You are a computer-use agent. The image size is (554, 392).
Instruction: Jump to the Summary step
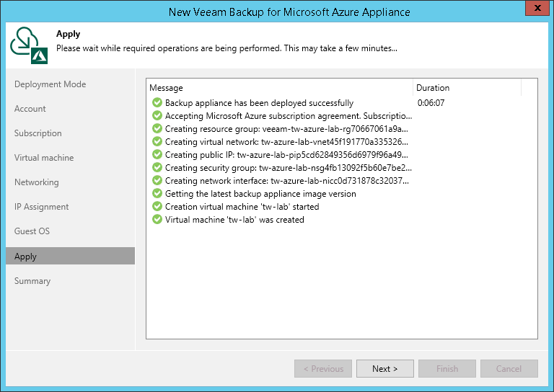tap(32, 281)
